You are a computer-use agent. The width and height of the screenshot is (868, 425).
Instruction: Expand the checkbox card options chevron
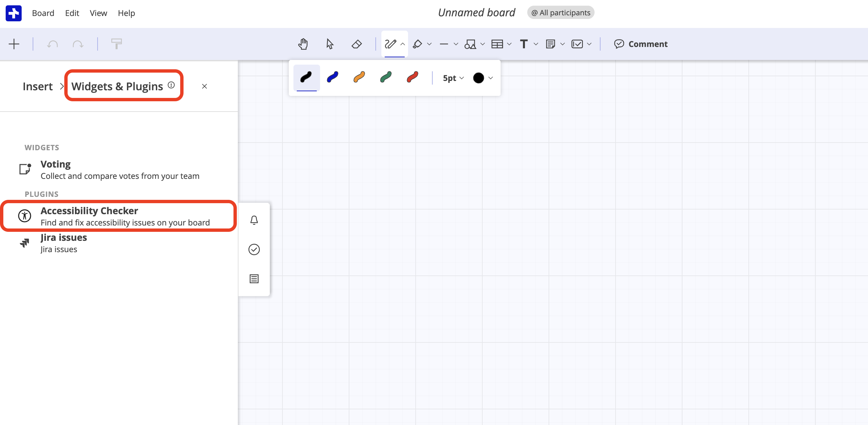[589, 44]
